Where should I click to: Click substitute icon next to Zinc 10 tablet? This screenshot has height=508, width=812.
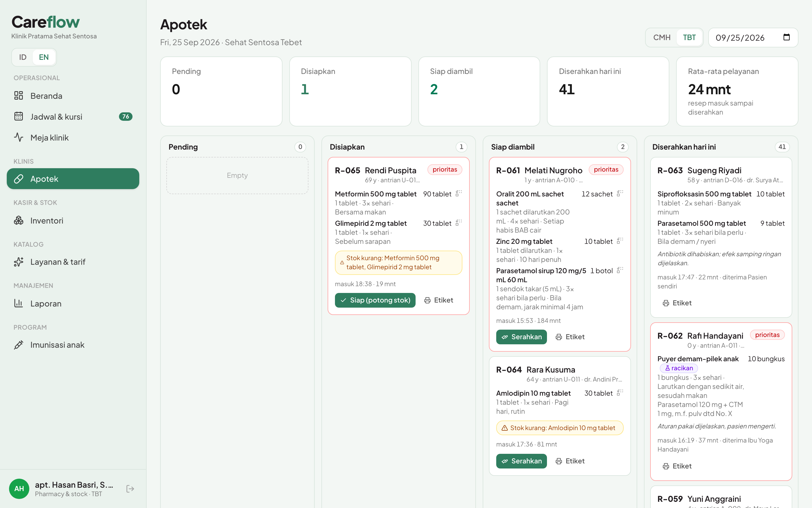(x=620, y=240)
